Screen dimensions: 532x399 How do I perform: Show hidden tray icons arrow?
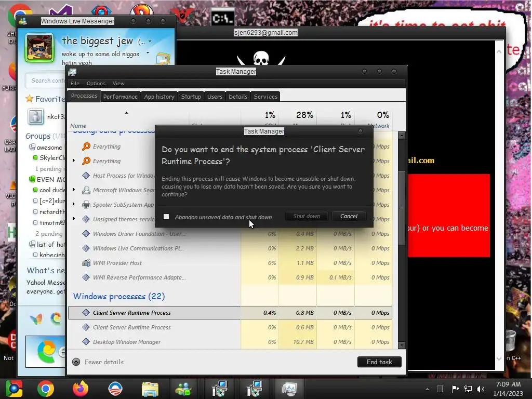point(427,389)
